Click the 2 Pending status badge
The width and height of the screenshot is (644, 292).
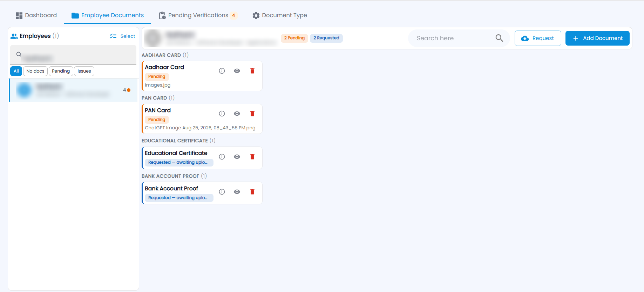pos(294,38)
